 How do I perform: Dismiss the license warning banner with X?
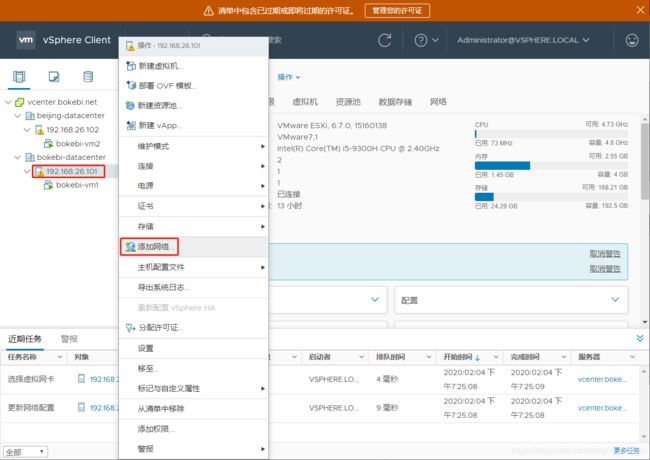coord(640,10)
